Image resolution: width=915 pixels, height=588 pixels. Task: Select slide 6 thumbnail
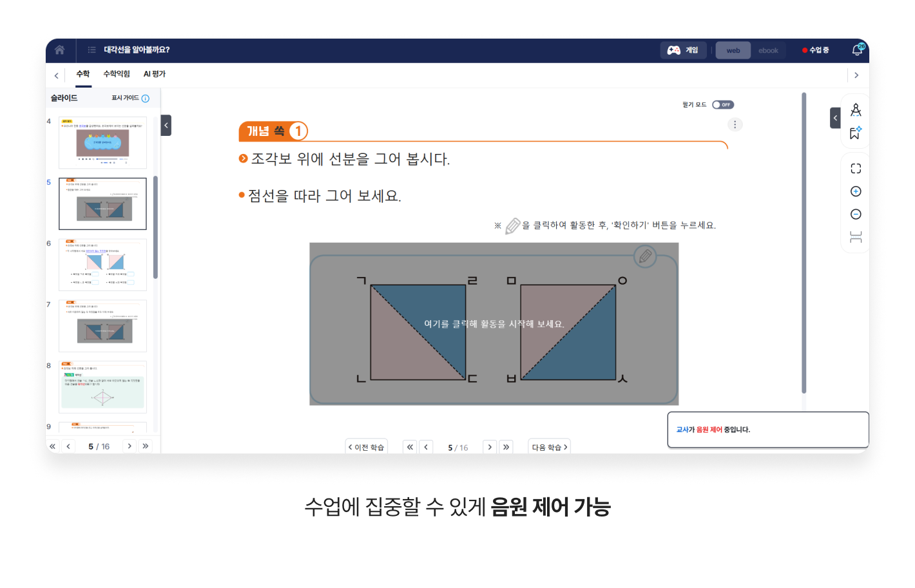[102, 265]
